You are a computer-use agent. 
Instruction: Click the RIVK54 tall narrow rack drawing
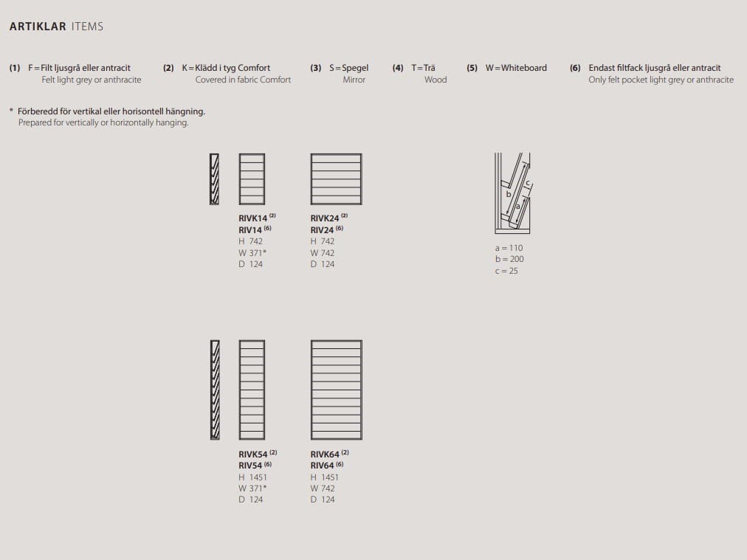click(x=252, y=390)
